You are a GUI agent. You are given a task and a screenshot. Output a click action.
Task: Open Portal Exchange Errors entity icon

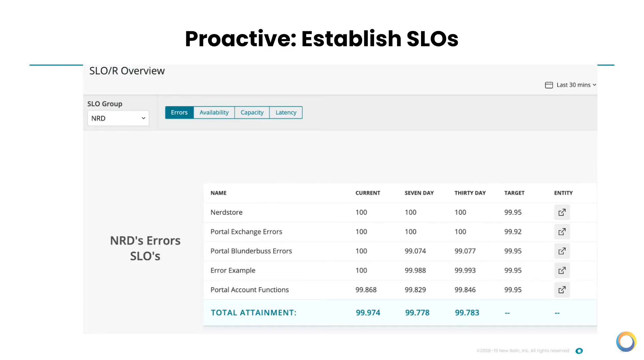click(562, 232)
